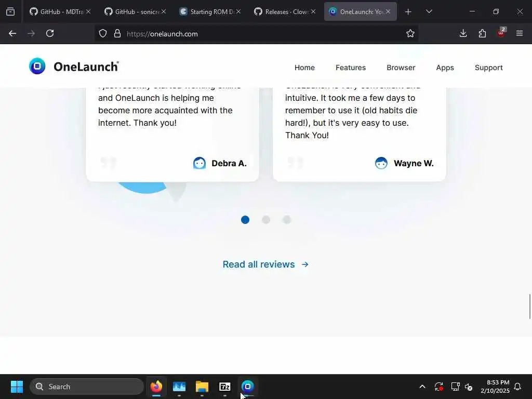Open the Home navigation link
The width and height of the screenshot is (532, 399).
click(x=304, y=68)
